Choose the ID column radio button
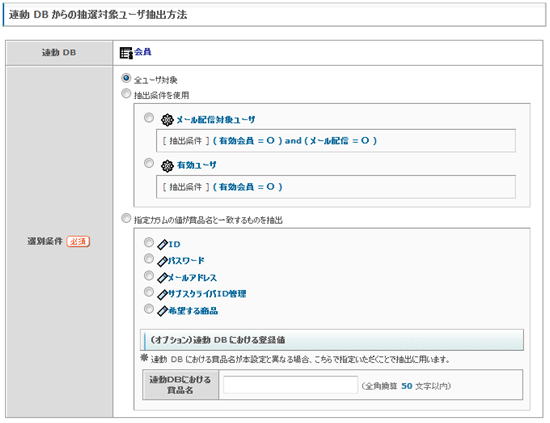 click(x=149, y=242)
